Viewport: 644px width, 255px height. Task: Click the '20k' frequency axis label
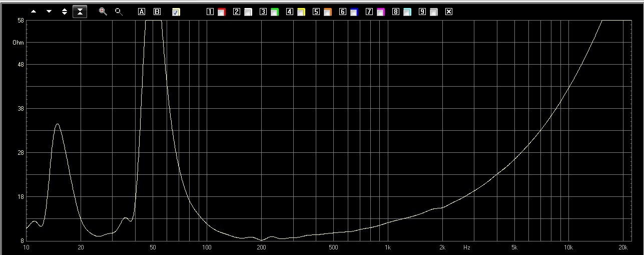[622, 247]
